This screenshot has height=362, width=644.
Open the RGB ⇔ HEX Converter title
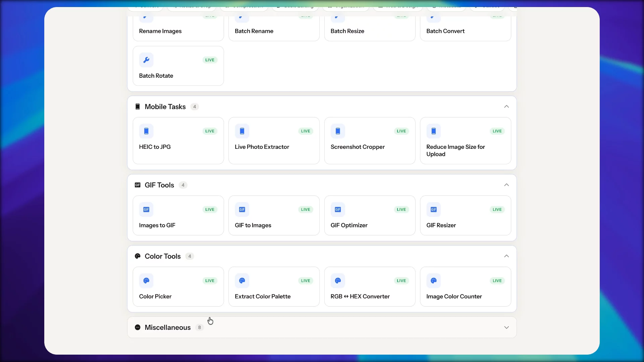tap(360, 296)
